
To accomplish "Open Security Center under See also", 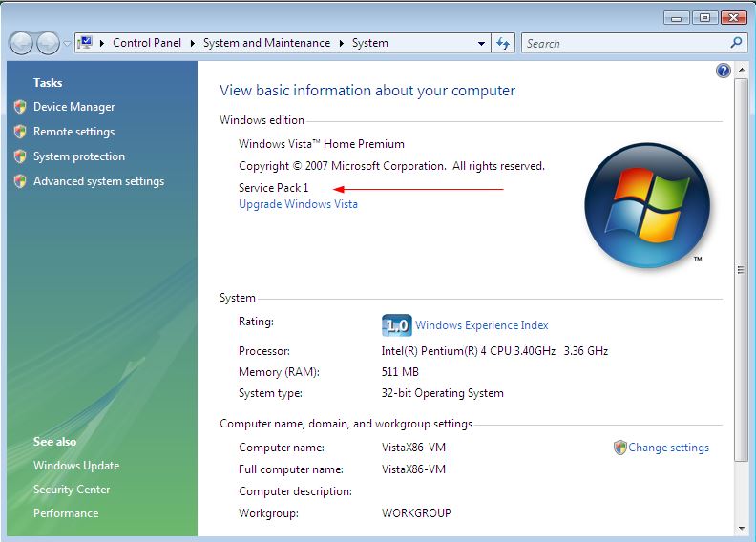I will point(72,490).
